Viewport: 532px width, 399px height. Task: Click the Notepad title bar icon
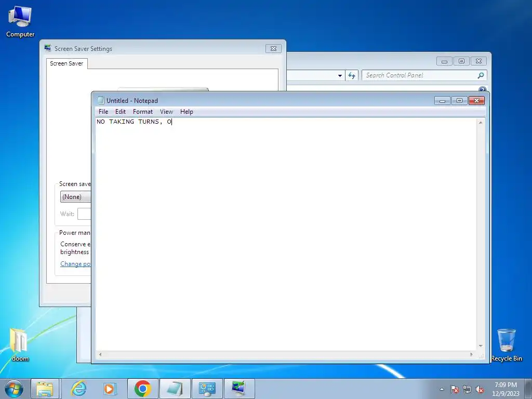[x=100, y=100]
